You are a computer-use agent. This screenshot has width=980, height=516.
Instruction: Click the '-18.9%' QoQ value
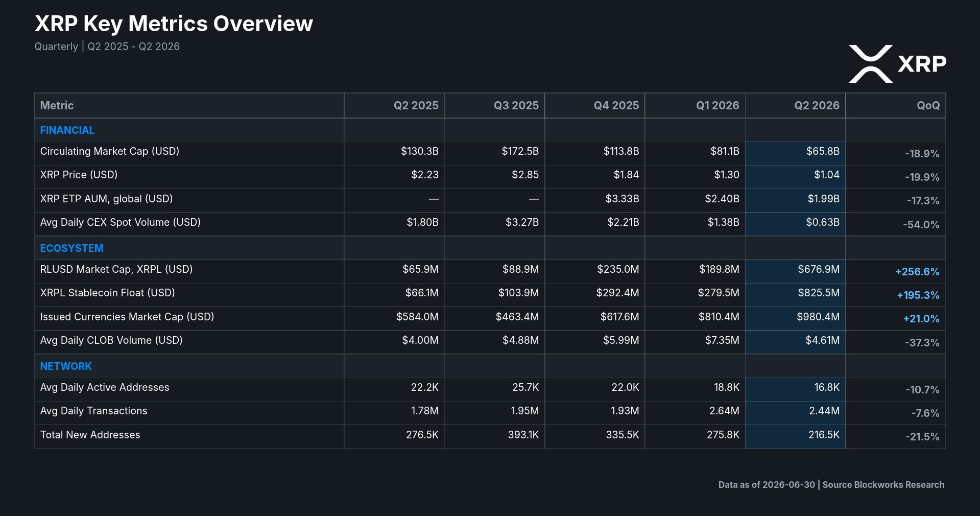pos(922,153)
